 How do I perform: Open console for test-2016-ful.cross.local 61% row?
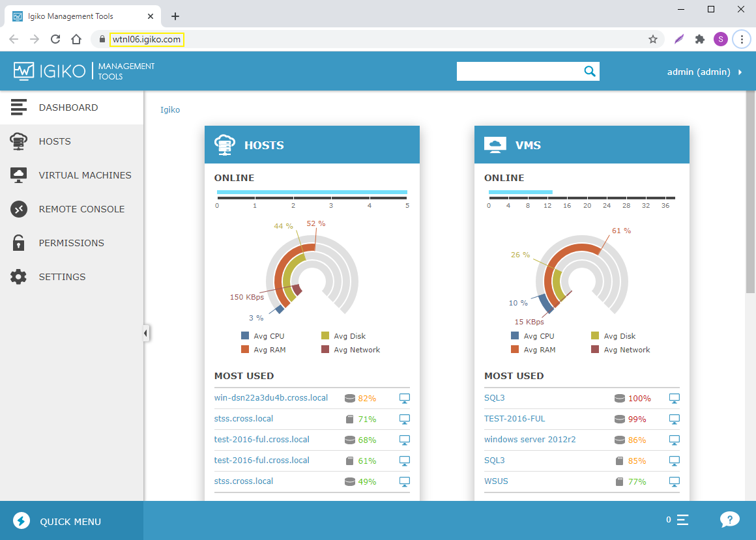pyautogui.click(x=405, y=461)
